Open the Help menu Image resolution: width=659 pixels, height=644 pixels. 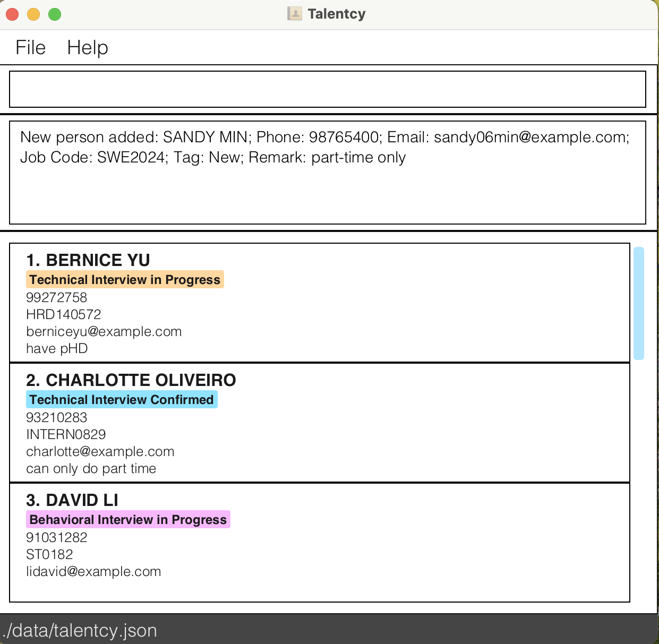pyautogui.click(x=88, y=48)
